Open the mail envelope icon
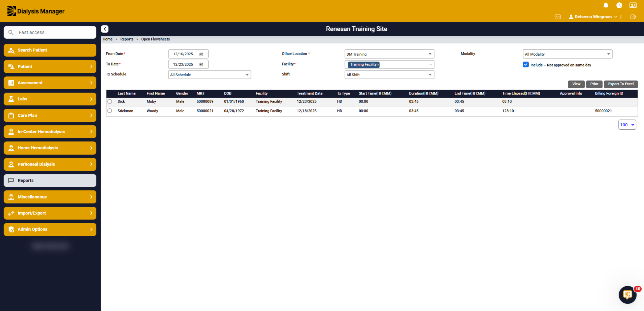644x311 pixels. coord(558,17)
